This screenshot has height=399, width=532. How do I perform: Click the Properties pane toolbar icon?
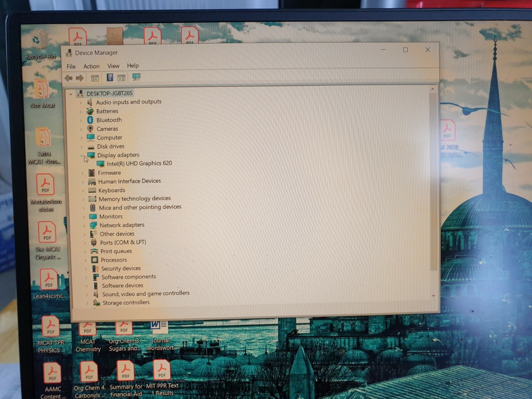(x=121, y=78)
